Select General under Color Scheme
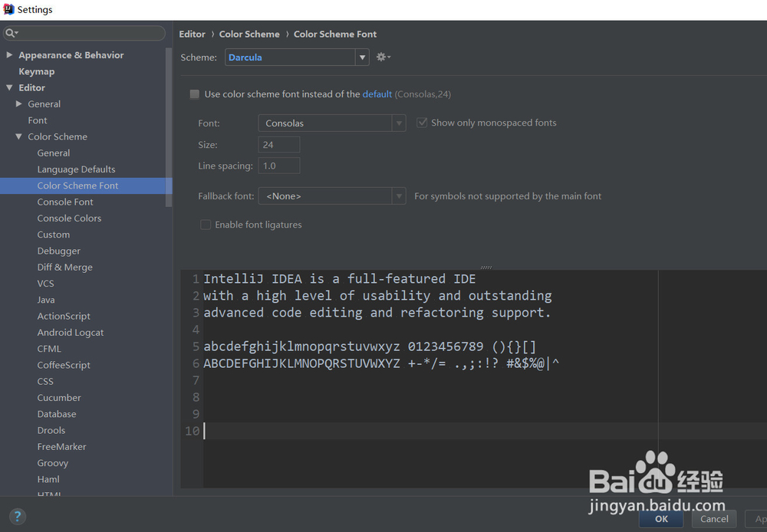This screenshot has width=767, height=532. (54, 153)
